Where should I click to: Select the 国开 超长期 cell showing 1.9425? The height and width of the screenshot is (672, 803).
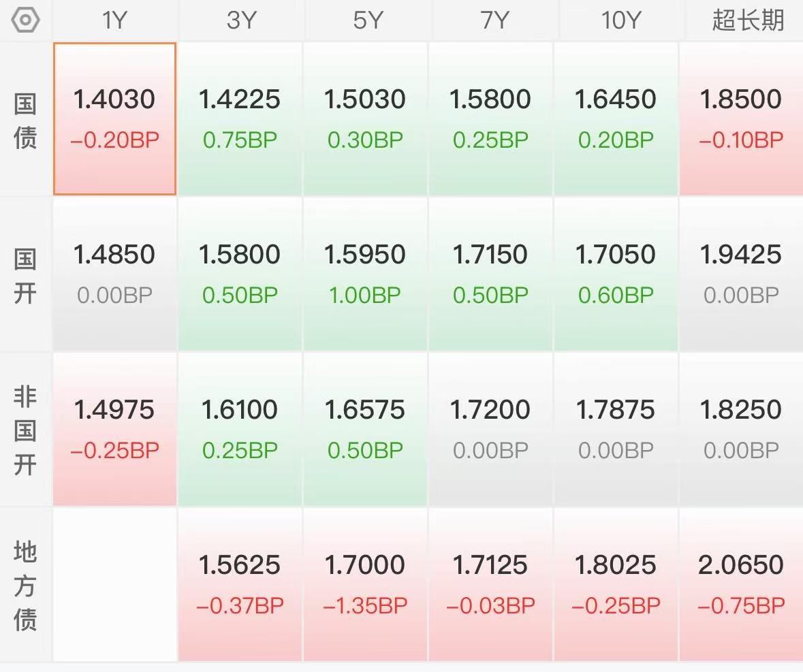(742, 274)
